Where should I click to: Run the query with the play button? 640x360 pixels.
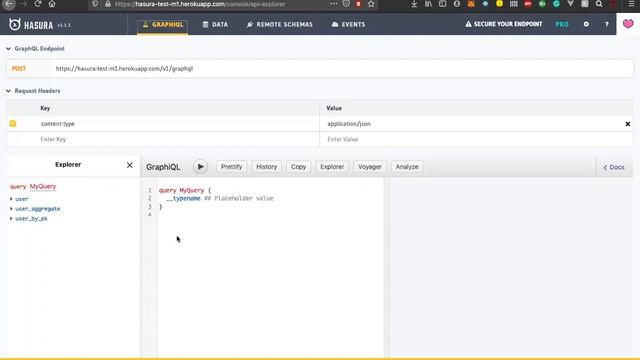[200, 167]
